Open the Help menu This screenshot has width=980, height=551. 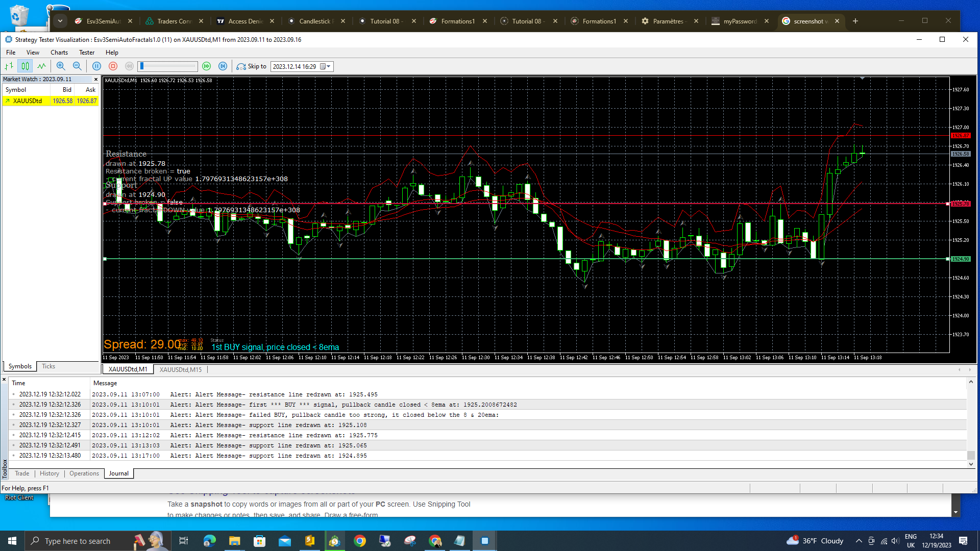pos(112,53)
